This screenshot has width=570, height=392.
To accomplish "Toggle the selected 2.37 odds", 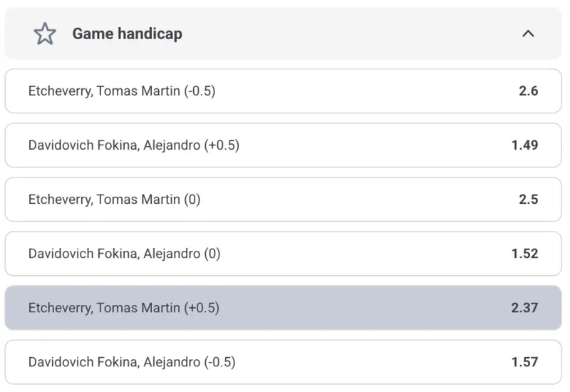I will pyautogui.click(x=524, y=308).
